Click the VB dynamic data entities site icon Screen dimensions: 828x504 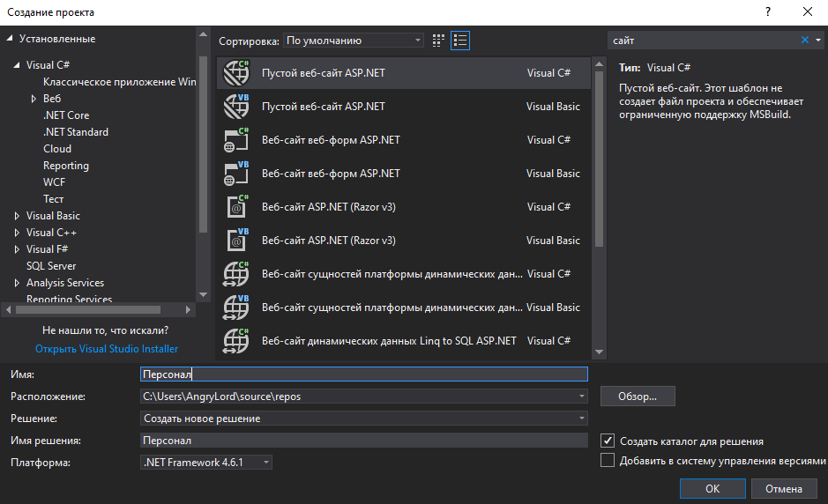pos(236,308)
